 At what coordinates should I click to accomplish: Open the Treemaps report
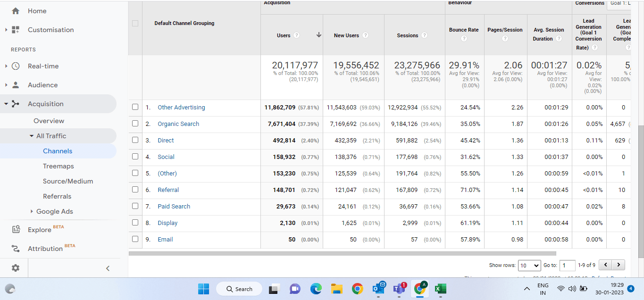click(59, 166)
